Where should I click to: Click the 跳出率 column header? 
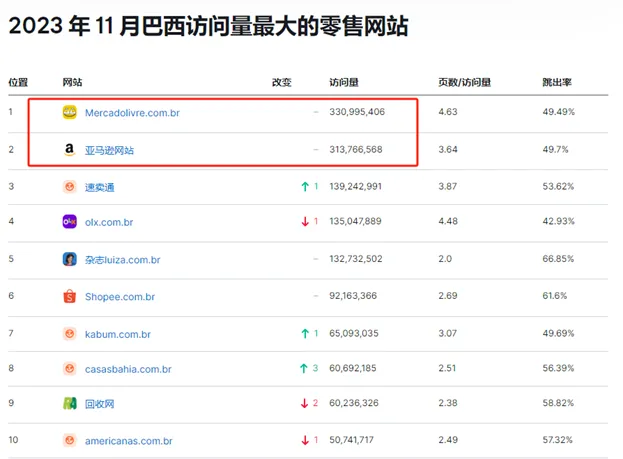pyautogui.click(x=557, y=82)
